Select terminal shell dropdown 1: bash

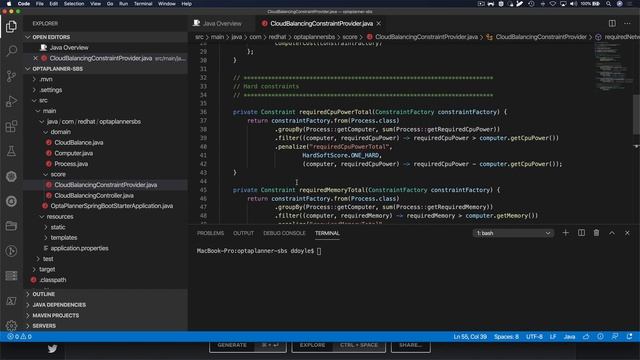(x=513, y=233)
